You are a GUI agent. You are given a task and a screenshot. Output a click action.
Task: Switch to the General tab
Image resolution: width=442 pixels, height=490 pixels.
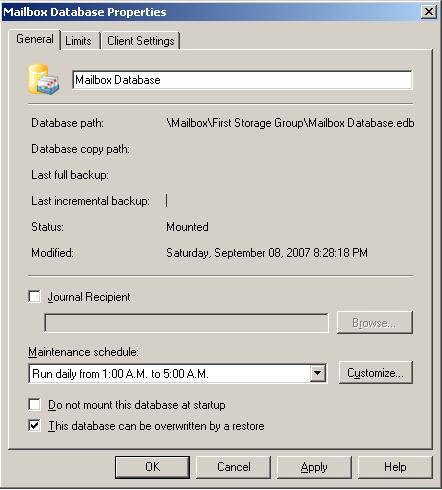pos(35,39)
